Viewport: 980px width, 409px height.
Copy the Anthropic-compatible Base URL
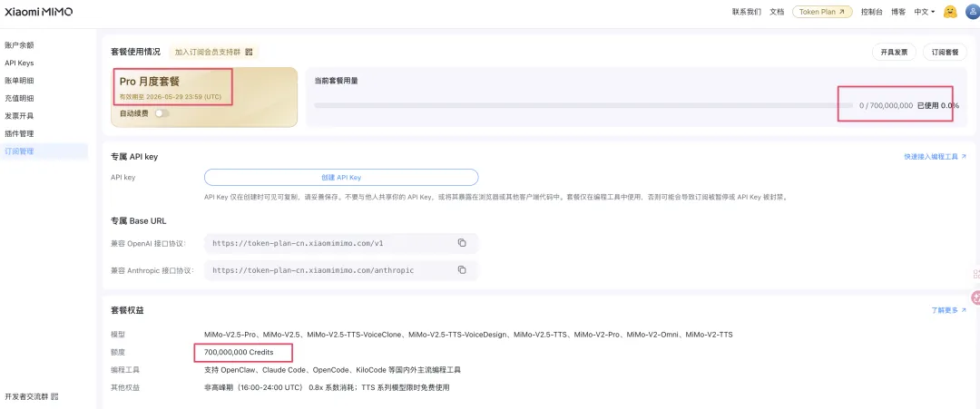462,270
